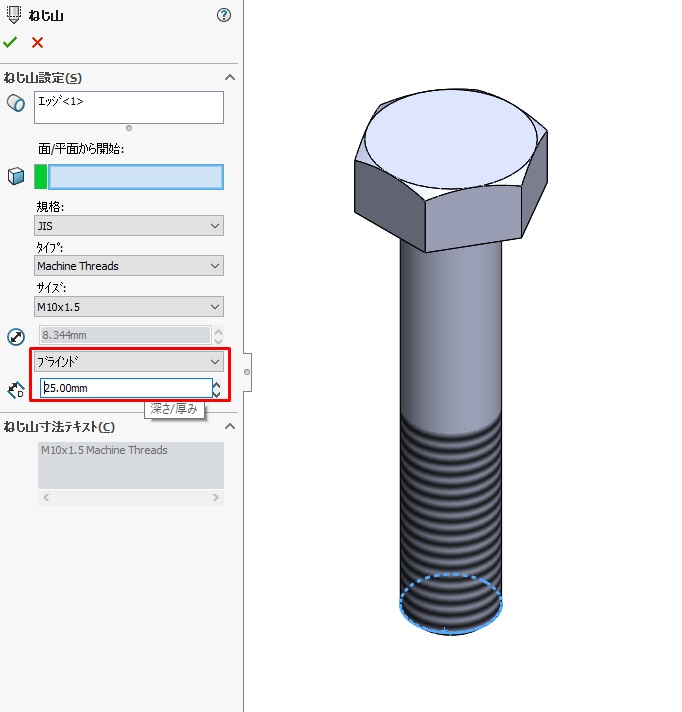
Task: Click the depth icon beside 25.00mm
Action: [x=15, y=389]
